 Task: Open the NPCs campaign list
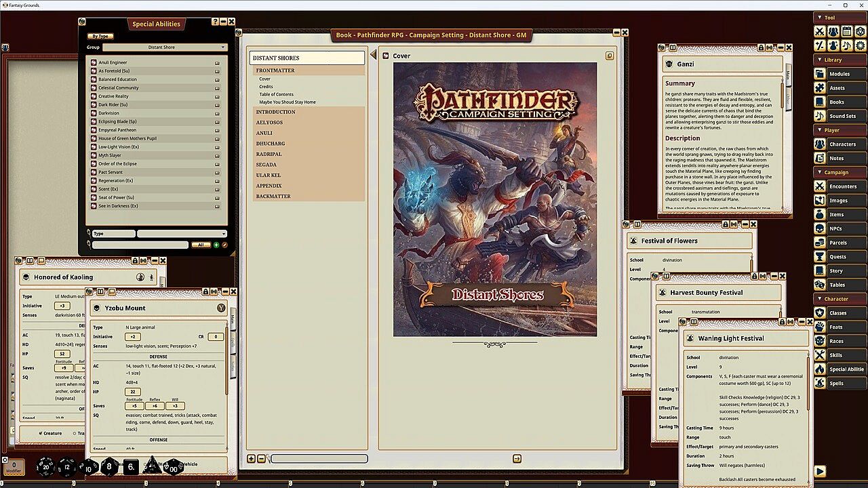835,228
